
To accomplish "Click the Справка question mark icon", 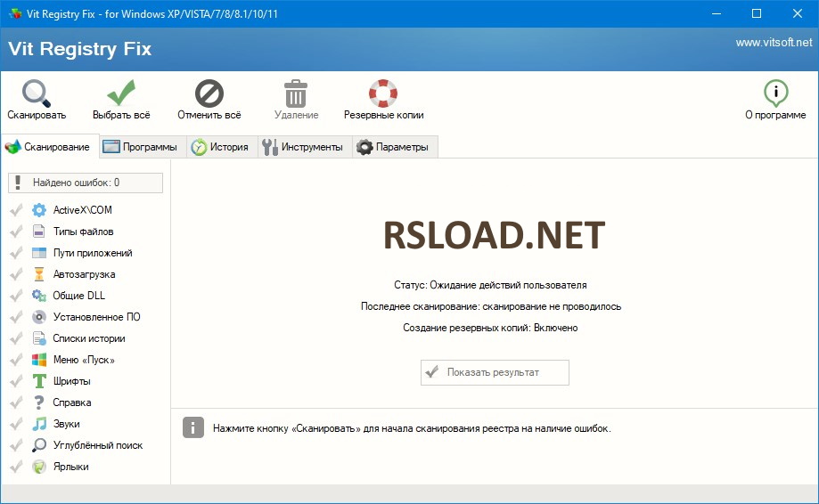I will pyautogui.click(x=38, y=402).
